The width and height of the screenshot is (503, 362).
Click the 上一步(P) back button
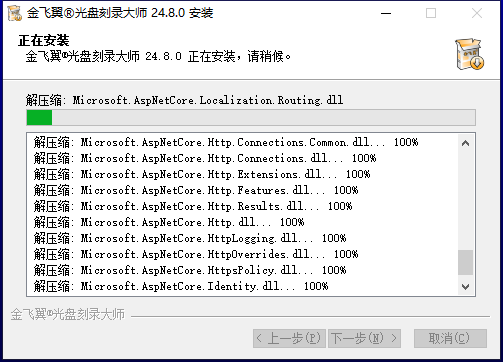click(x=289, y=338)
